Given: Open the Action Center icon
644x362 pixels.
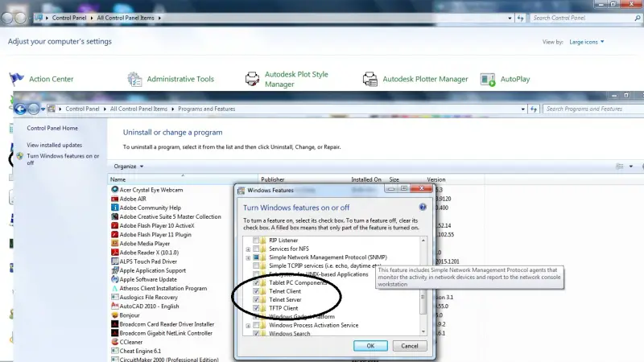Looking at the screenshot, I should 16,78.
